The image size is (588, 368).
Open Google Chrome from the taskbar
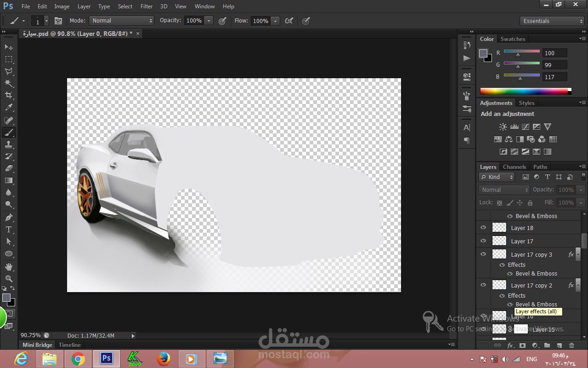[x=78, y=358]
